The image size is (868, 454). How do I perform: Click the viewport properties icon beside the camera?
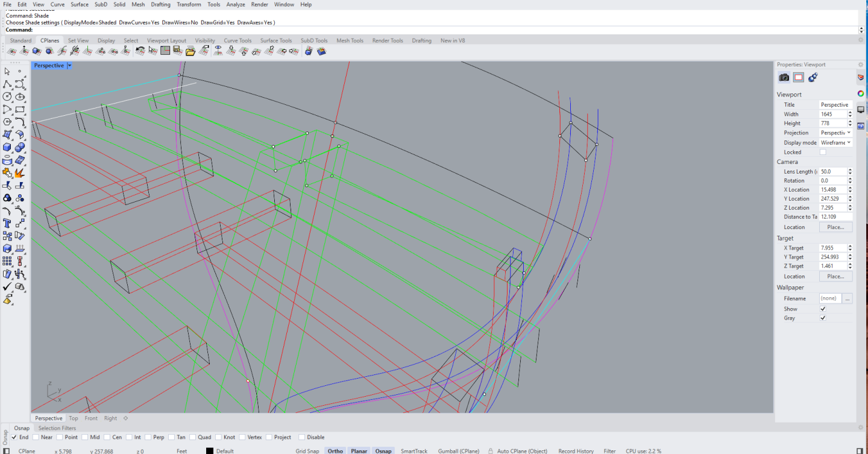[x=798, y=77]
